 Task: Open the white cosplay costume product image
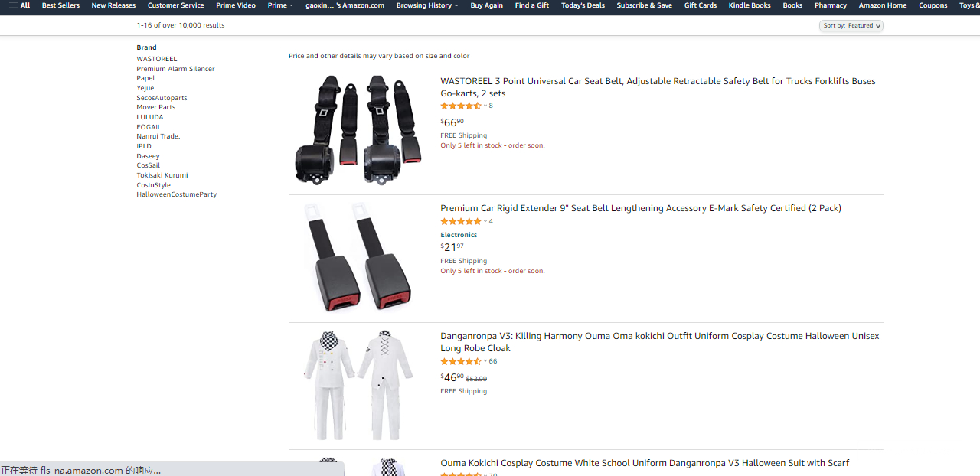[358, 386]
